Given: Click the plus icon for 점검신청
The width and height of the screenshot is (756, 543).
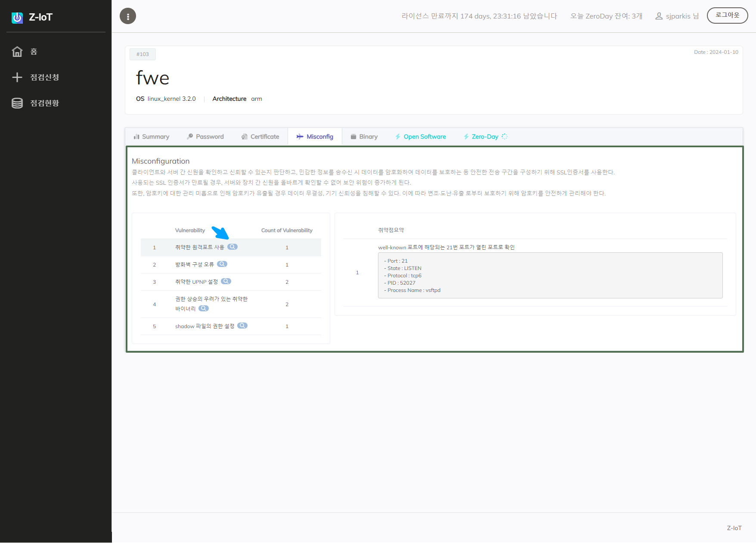Looking at the screenshot, I should (17, 78).
